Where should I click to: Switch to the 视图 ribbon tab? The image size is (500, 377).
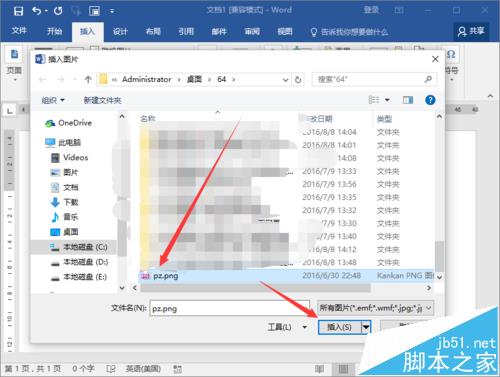click(x=285, y=32)
